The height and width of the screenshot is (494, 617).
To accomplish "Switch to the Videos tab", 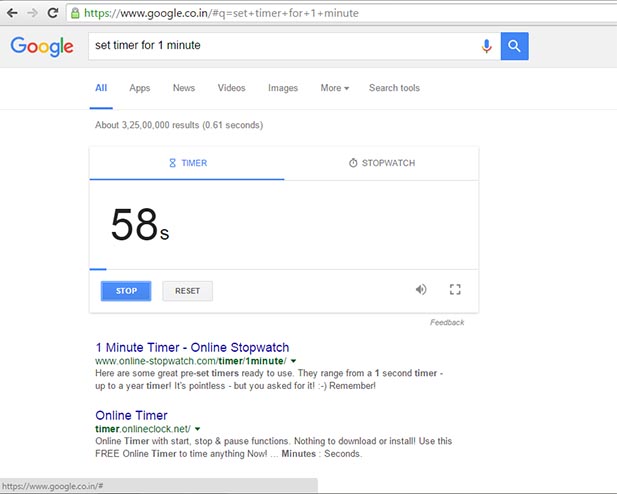I will point(231,88).
